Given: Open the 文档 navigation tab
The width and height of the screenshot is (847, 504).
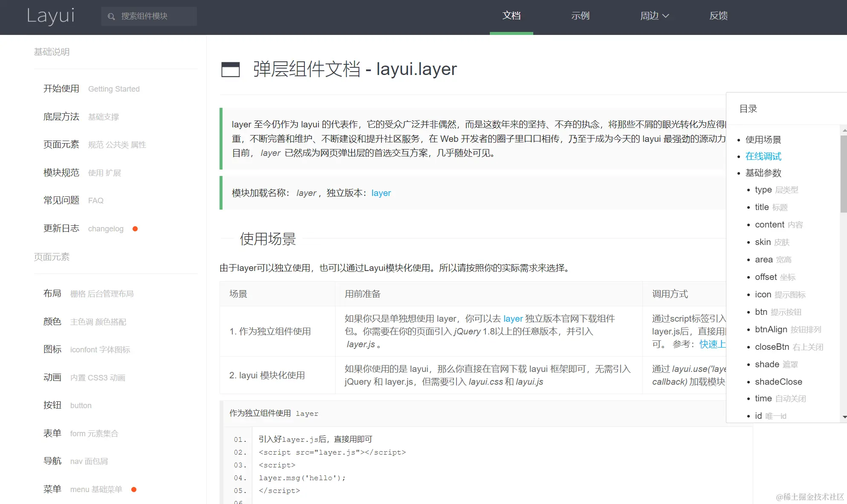Looking at the screenshot, I should pos(512,16).
